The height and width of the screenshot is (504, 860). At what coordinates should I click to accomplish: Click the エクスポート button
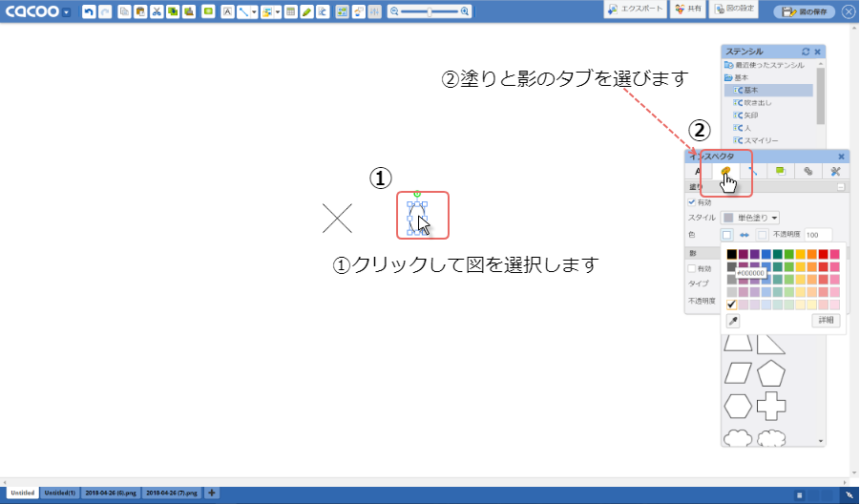click(635, 10)
